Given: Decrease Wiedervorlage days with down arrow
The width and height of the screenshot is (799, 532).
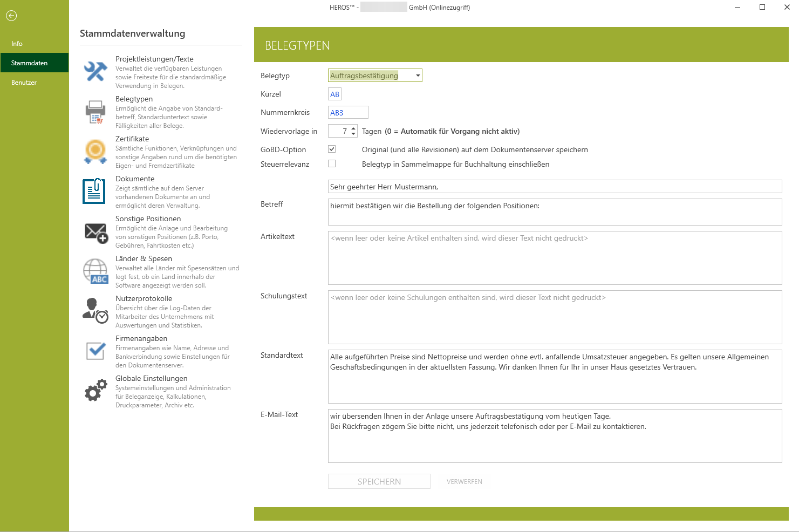Looking at the screenshot, I should (x=353, y=134).
